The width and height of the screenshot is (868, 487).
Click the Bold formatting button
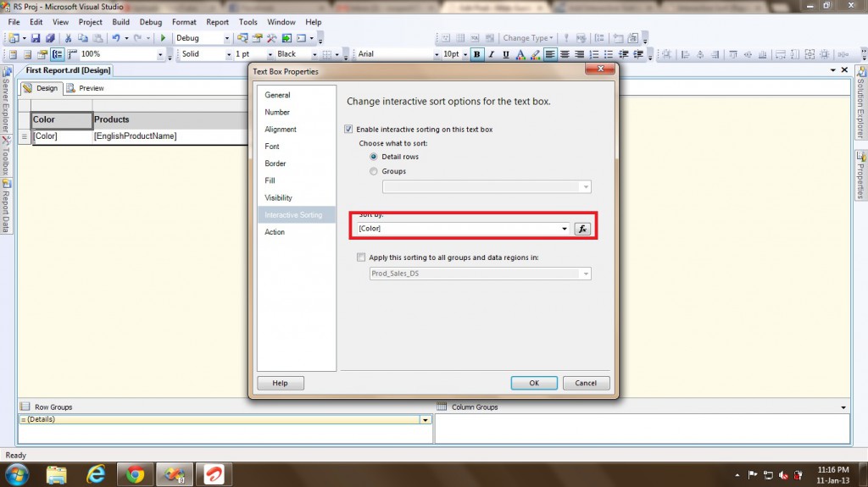tap(476, 54)
